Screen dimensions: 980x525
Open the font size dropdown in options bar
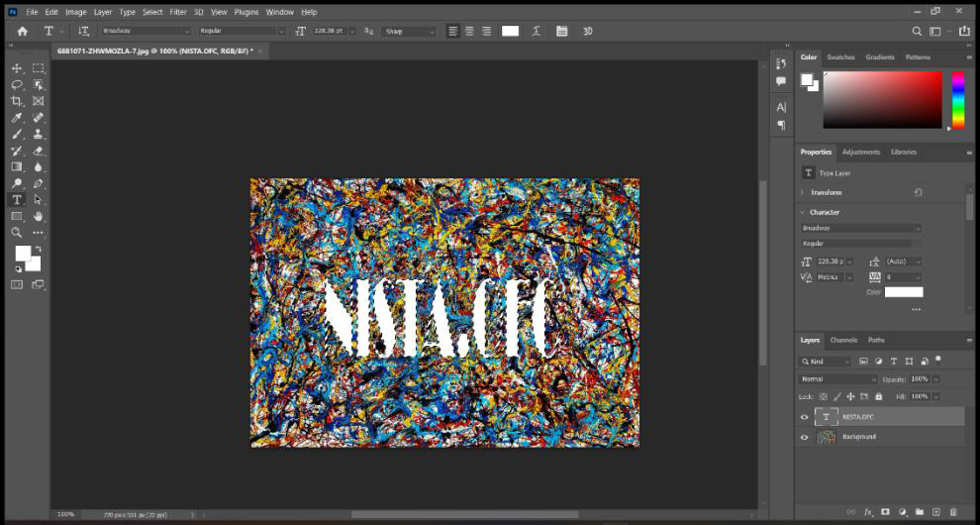coord(351,31)
